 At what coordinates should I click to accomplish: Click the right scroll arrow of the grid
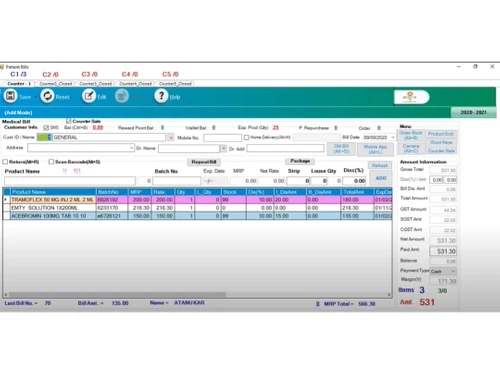(389, 295)
